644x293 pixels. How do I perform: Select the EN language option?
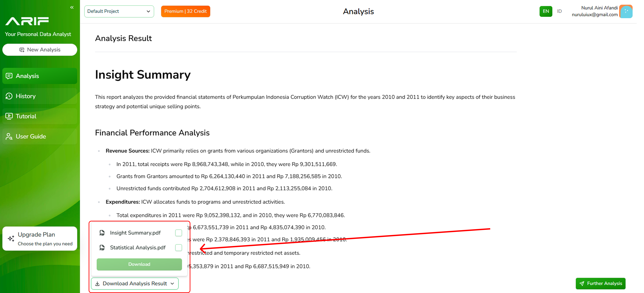546,11
